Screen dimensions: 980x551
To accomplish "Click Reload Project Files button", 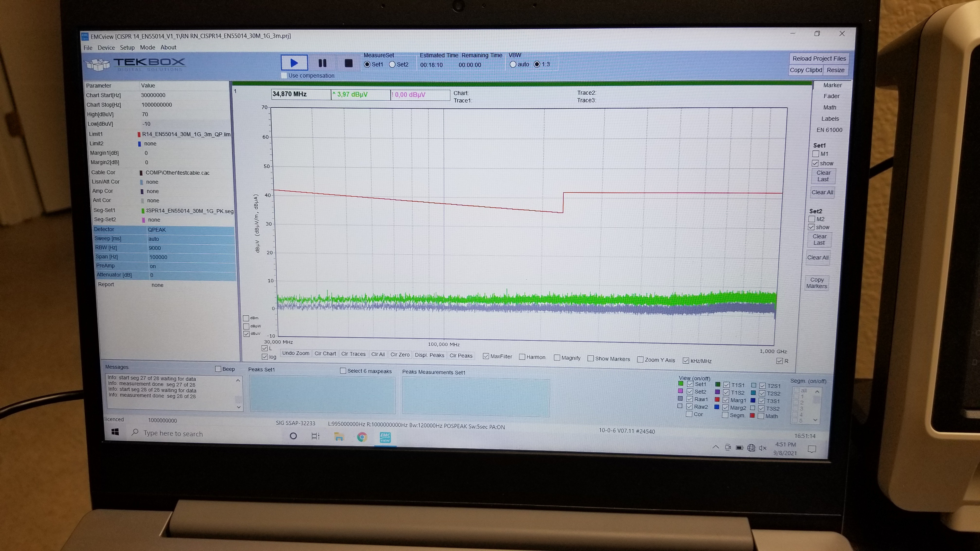I will (819, 58).
